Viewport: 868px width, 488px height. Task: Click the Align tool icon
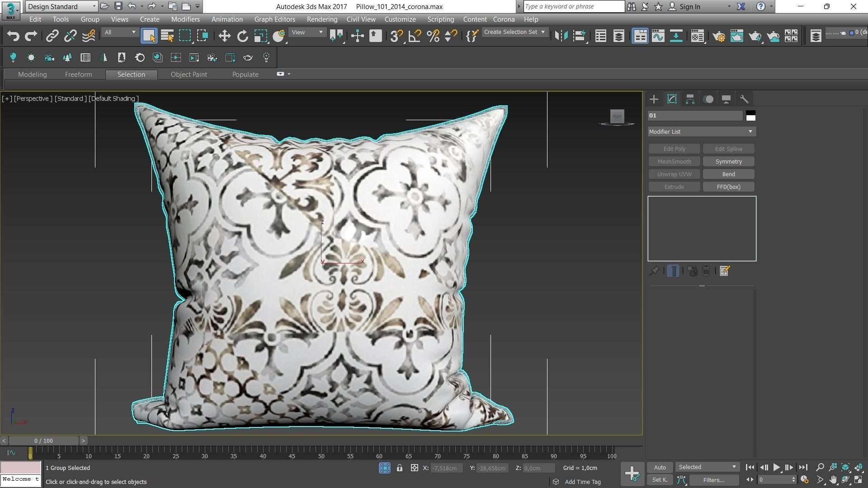click(x=579, y=36)
